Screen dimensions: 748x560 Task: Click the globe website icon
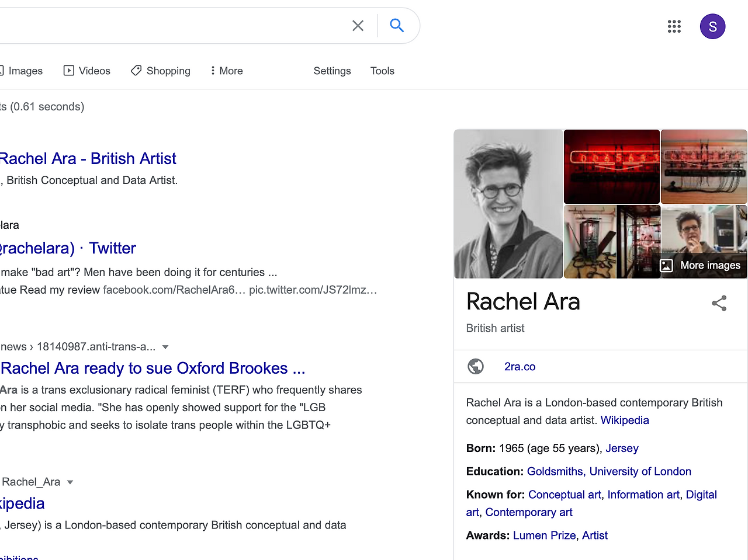tap(476, 366)
